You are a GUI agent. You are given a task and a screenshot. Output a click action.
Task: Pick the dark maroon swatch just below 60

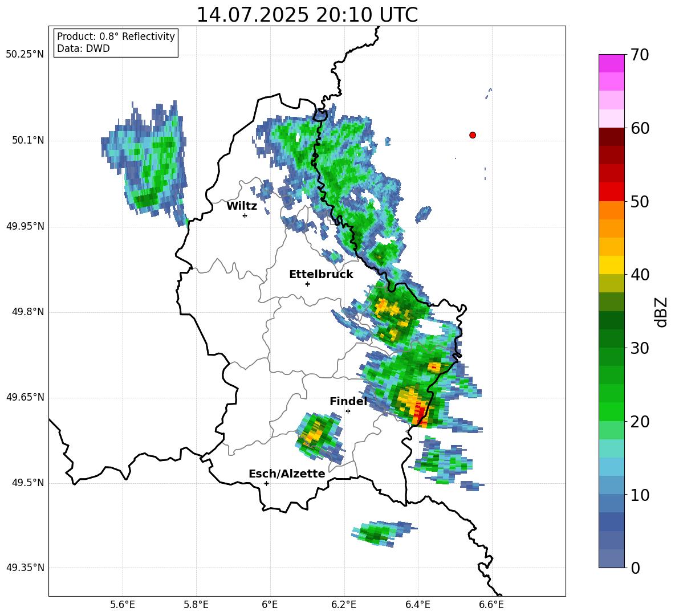pos(611,137)
